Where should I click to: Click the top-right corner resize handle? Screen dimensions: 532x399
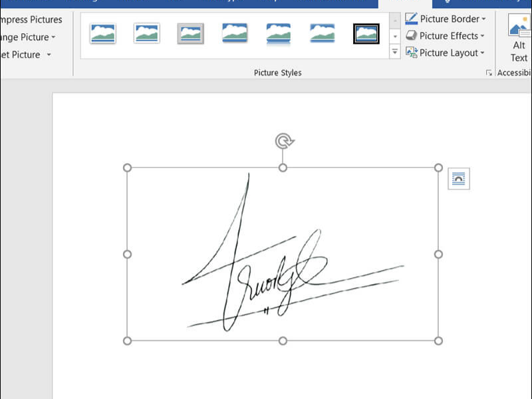point(438,168)
